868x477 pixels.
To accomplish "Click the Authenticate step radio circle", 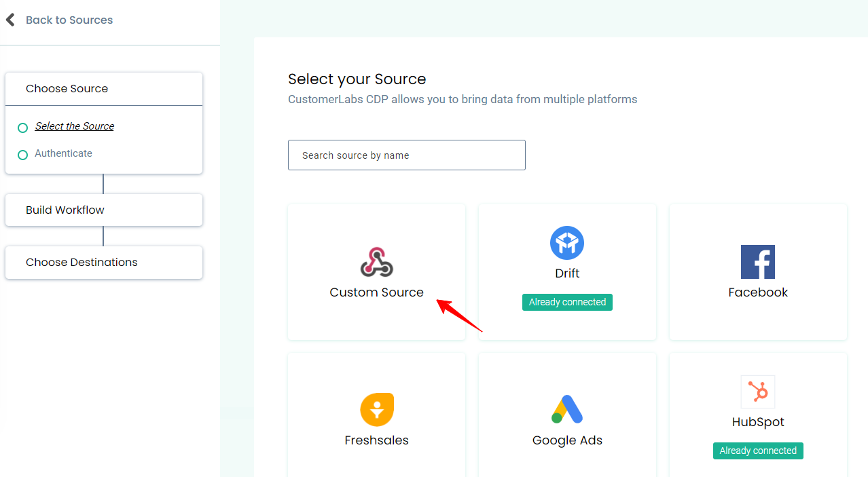I will coord(22,155).
